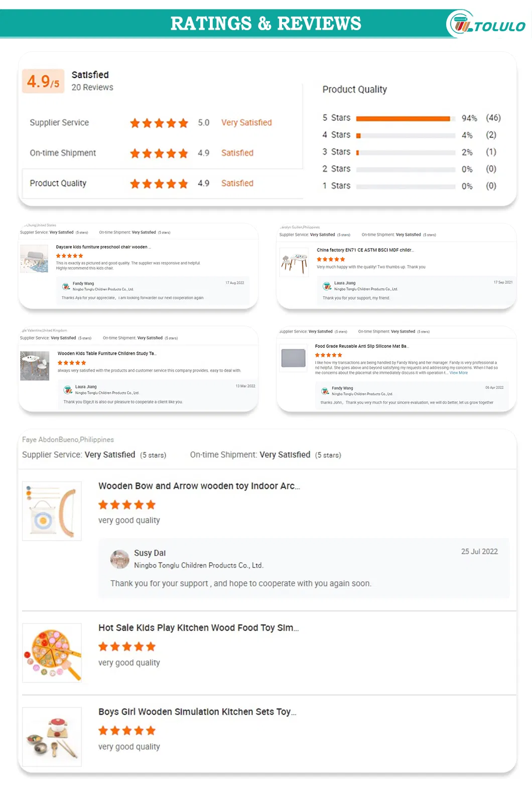
Task: Click company logo beside Fandy Wang, 17 Aug 2022
Action: 66,287
